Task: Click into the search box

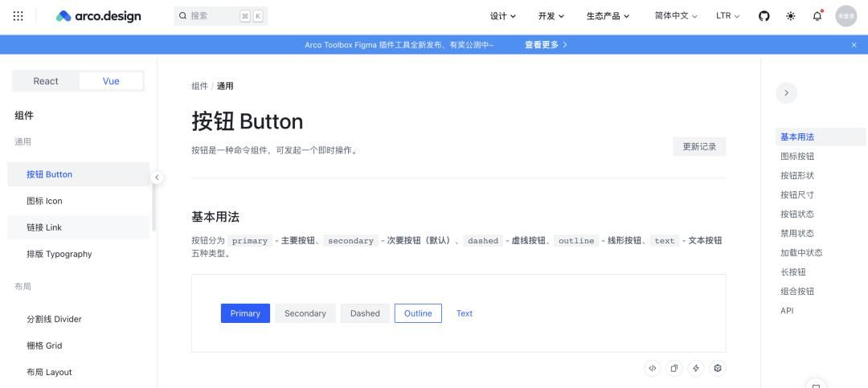Action: [220, 16]
